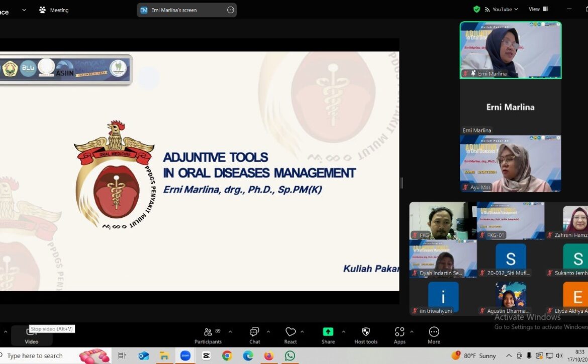Click the system tray microphone icon
Image resolution: width=588 pixels, height=364 pixels.
coord(529,356)
